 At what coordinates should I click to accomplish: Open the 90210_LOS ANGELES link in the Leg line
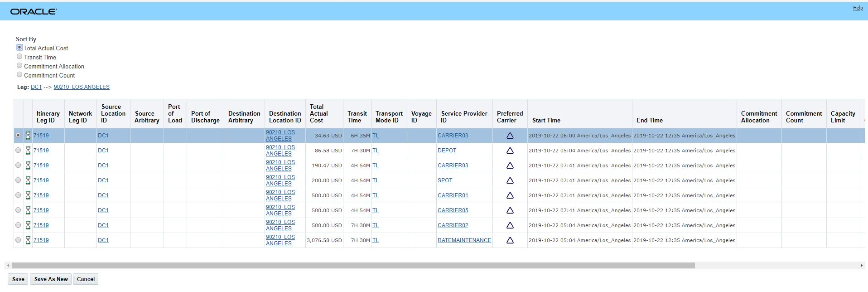82,87
